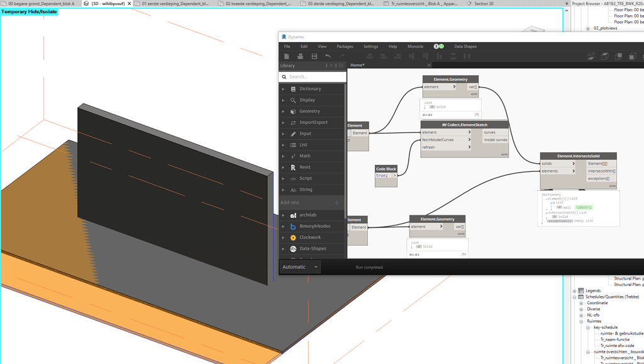Switch to the Section 30 view tab
This screenshot has height=364, width=644.
[484, 3]
